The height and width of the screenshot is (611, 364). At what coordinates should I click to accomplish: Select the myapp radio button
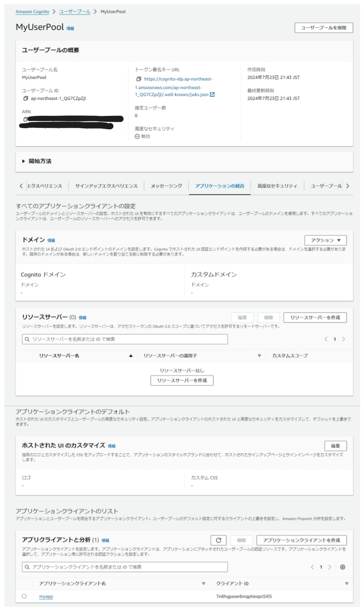click(24, 597)
